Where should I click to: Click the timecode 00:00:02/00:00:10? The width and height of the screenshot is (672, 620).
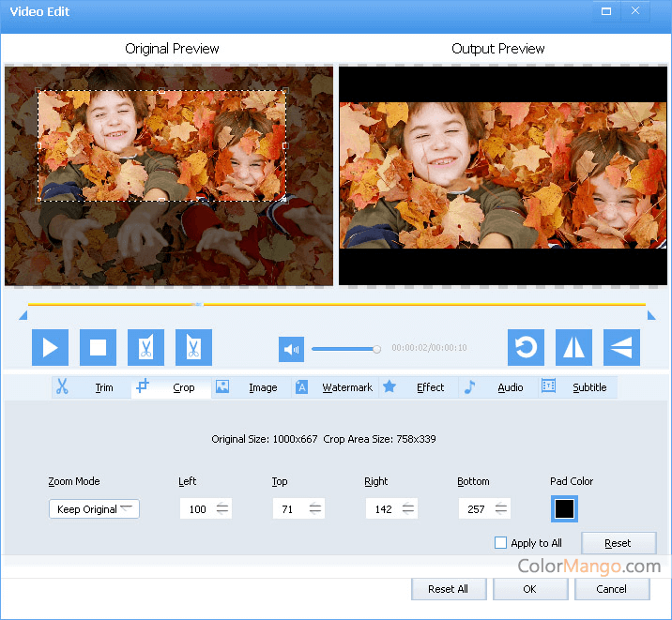[429, 348]
